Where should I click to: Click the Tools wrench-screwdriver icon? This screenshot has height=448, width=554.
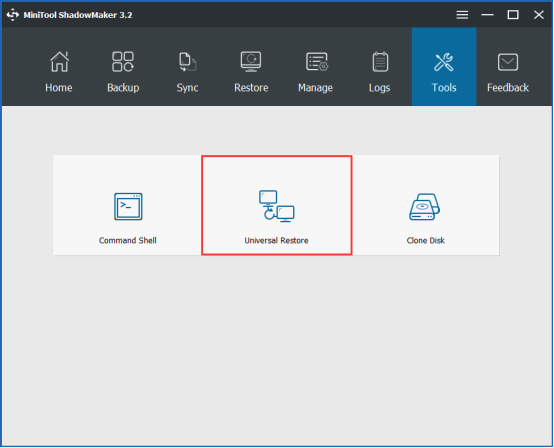[444, 62]
